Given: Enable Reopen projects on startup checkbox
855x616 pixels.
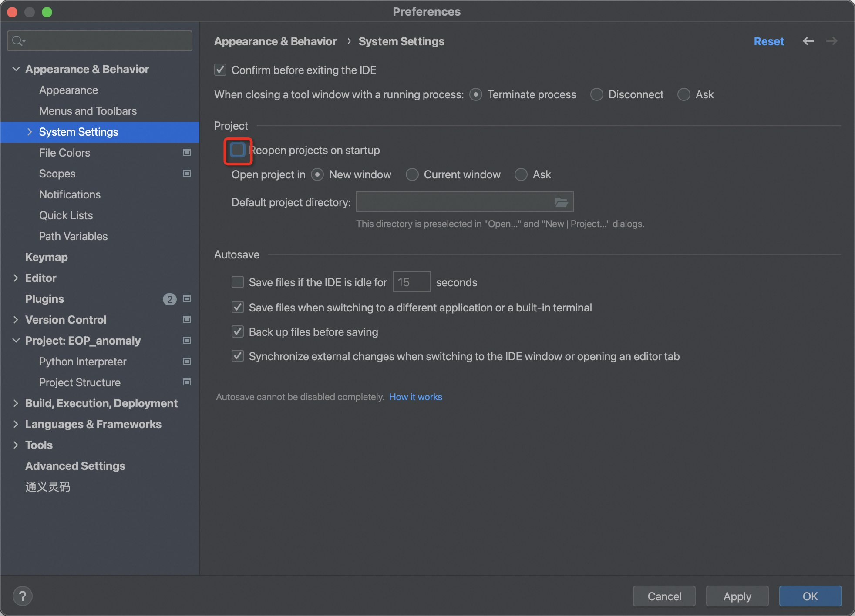Looking at the screenshot, I should (238, 150).
